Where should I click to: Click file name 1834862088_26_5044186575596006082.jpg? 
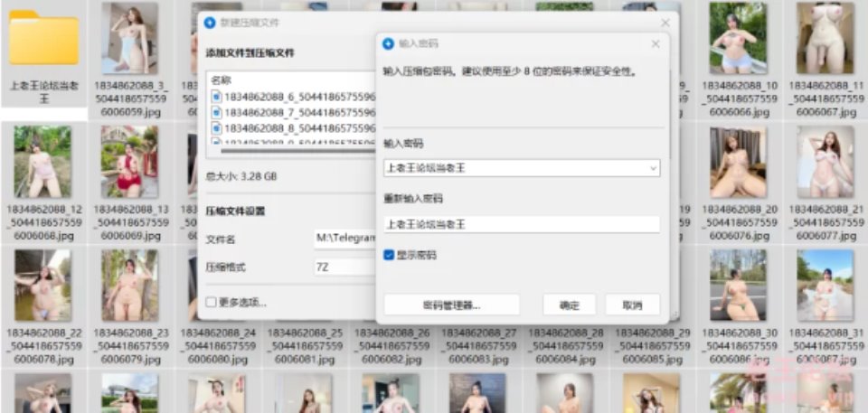(x=392, y=346)
